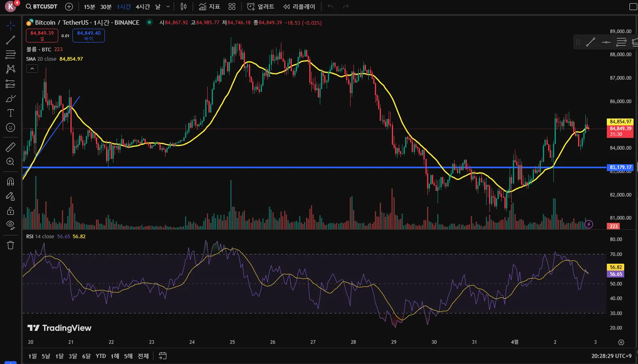This screenshot has height=364, width=638.
Task: Activate the zoom in tool
Action: [x=11, y=162]
